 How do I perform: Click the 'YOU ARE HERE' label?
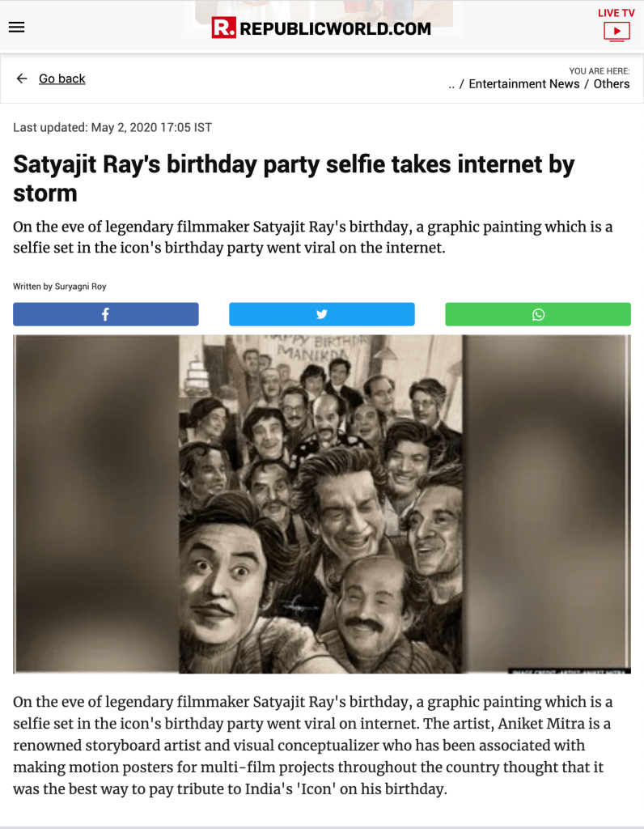pos(600,71)
